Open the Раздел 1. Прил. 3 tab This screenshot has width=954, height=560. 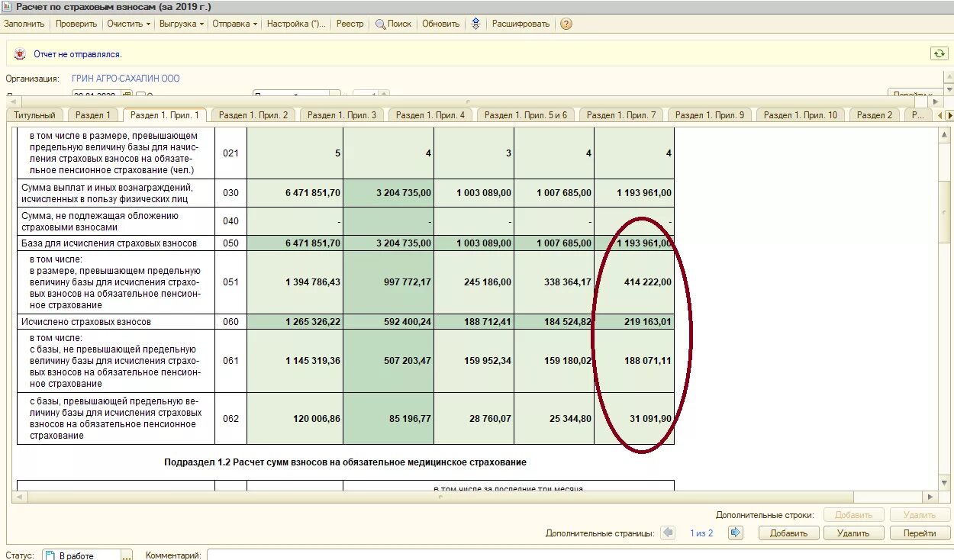tap(342, 115)
